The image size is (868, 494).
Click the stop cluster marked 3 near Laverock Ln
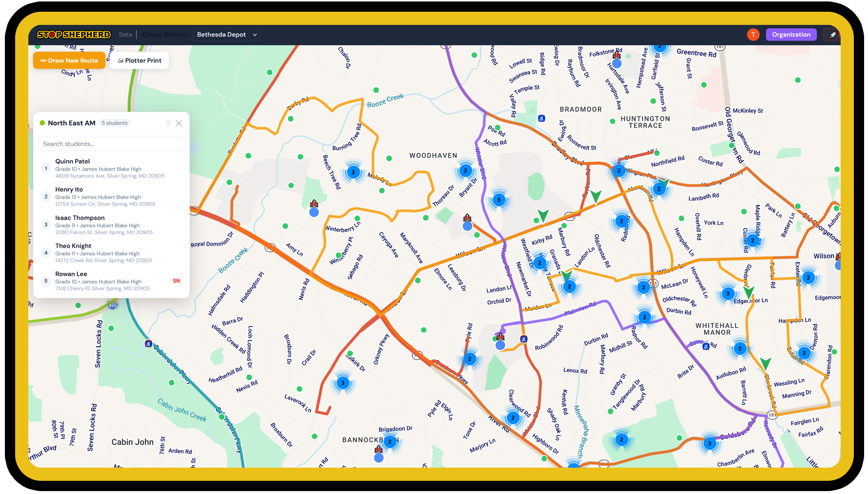point(343,383)
